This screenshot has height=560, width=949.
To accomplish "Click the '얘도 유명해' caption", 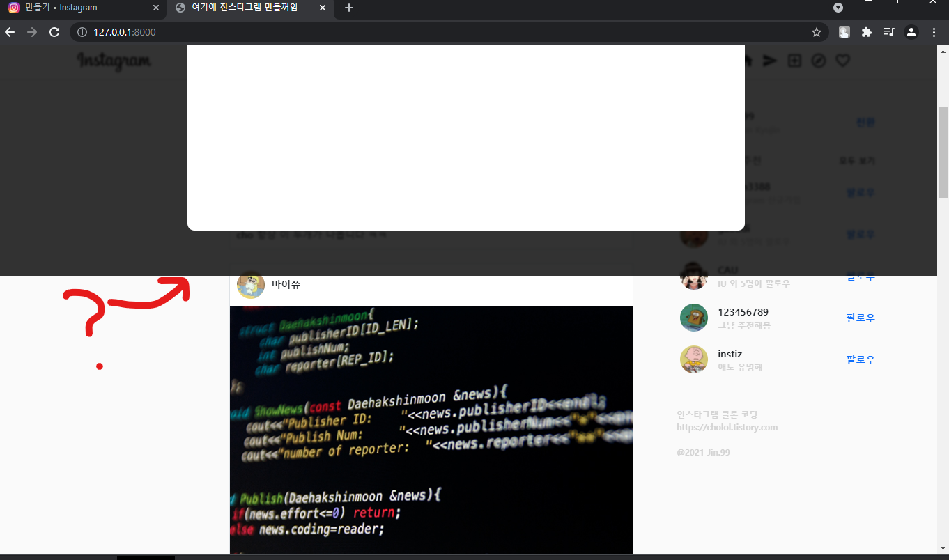I will [740, 367].
